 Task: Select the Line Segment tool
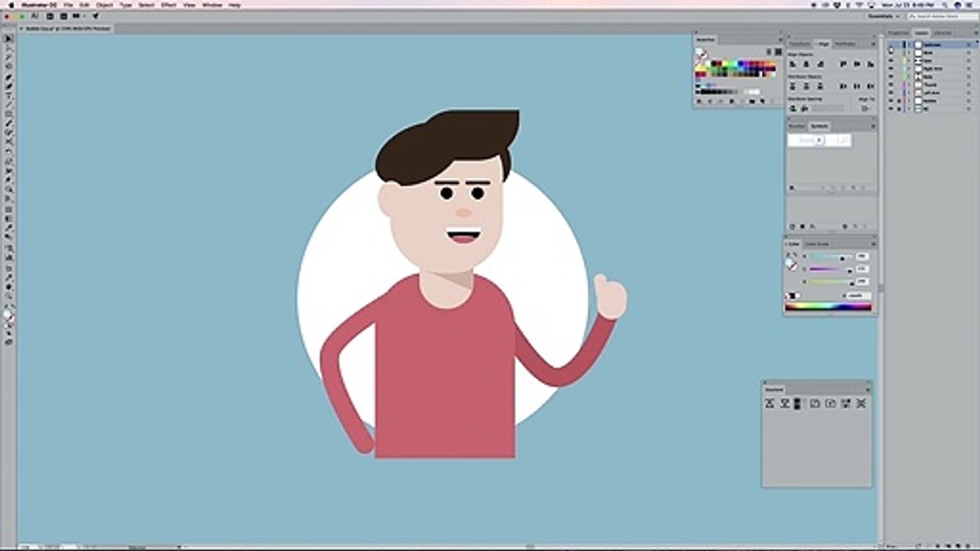click(x=9, y=105)
